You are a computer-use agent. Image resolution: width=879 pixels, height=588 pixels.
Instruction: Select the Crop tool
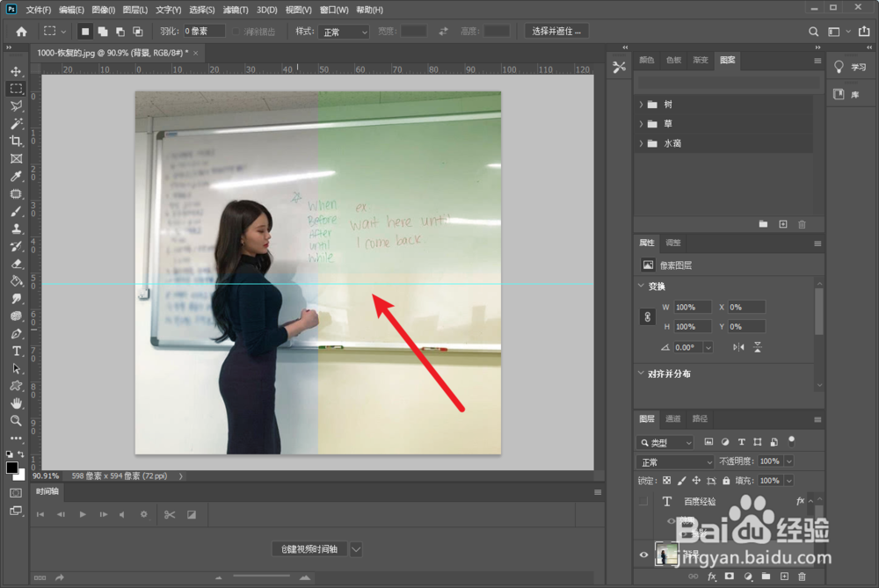pos(16,141)
